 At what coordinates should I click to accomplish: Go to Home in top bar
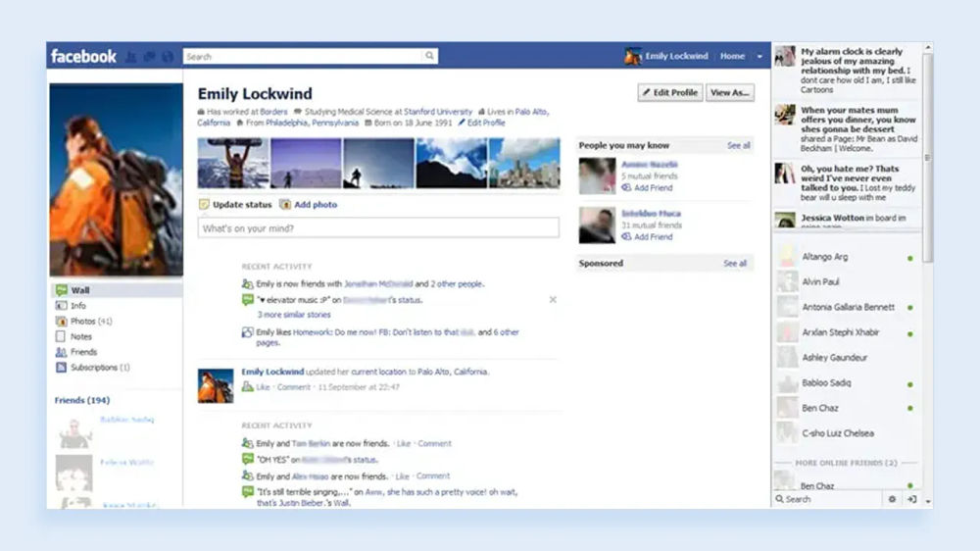(732, 56)
